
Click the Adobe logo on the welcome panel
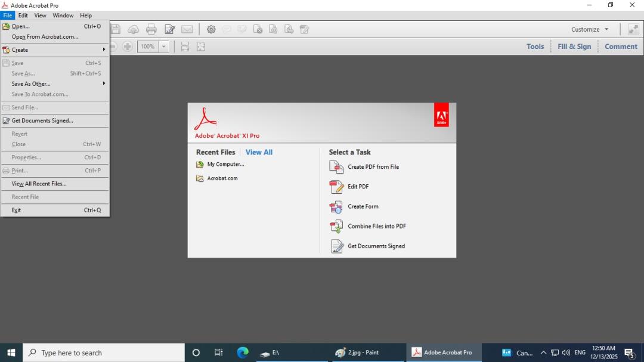point(441,115)
